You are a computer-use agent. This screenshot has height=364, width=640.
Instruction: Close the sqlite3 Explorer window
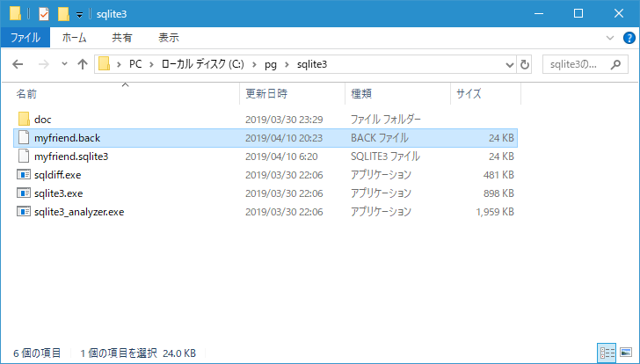pos(618,13)
